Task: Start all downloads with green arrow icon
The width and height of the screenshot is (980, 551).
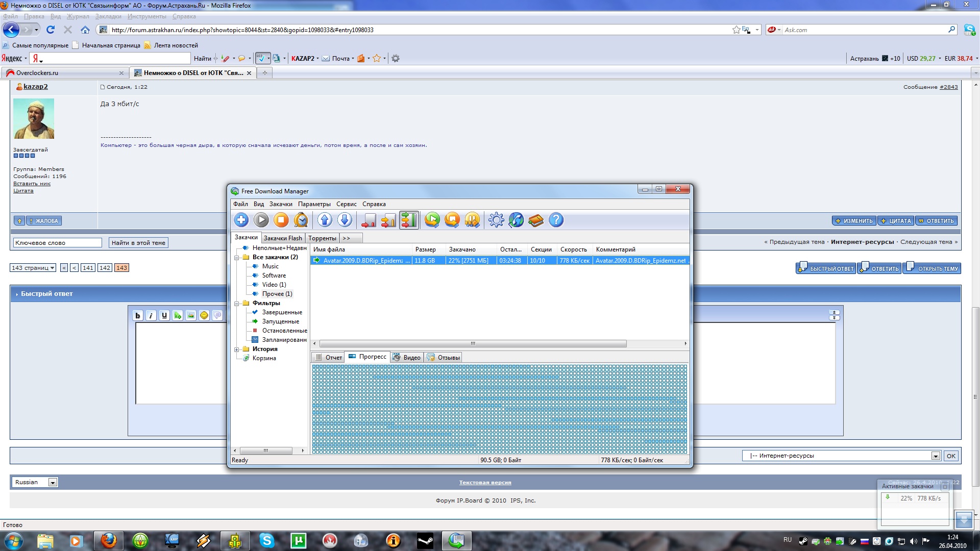Action: pyautogui.click(x=432, y=220)
